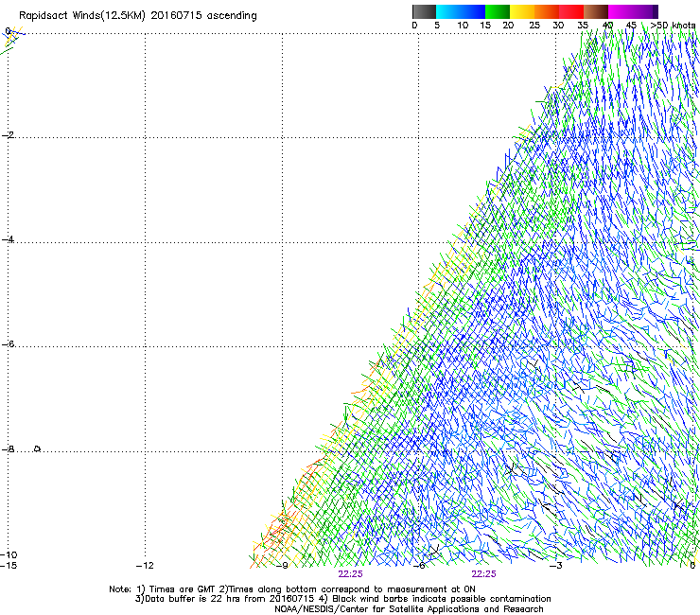Click the '15' legend scale label

tap(485, 26)
